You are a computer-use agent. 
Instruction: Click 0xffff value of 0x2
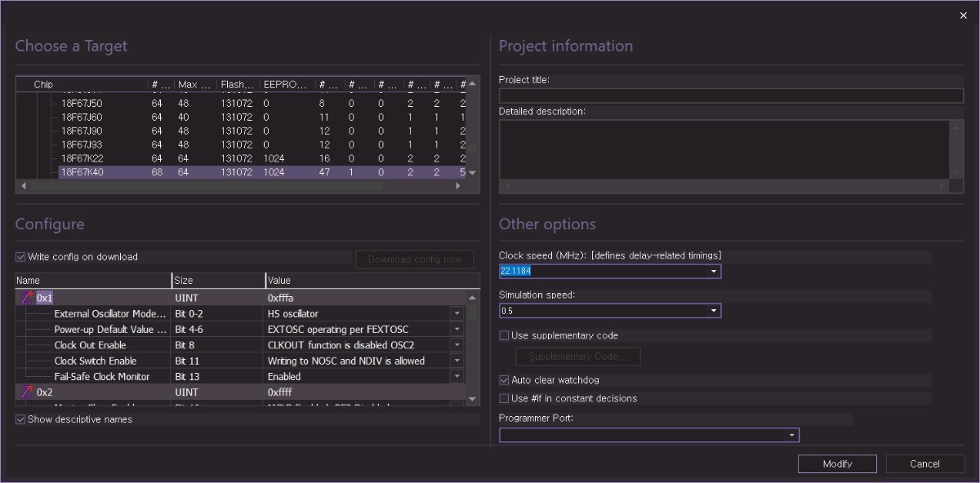click(279, 392)
